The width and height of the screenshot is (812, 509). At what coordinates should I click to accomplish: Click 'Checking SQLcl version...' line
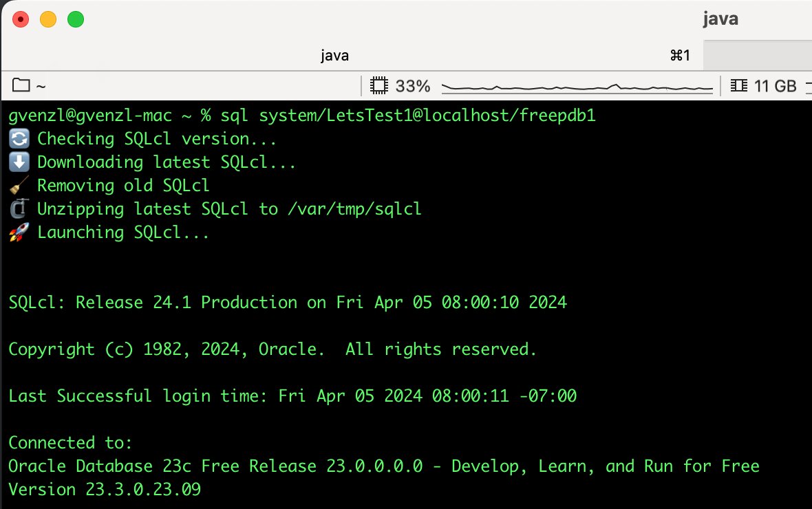(x=157, y=139)
